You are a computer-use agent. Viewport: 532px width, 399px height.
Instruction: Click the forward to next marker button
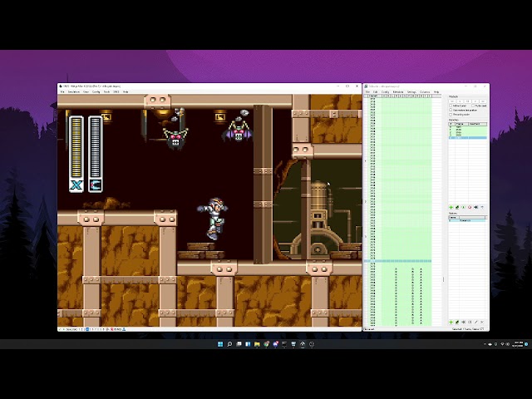483,101
